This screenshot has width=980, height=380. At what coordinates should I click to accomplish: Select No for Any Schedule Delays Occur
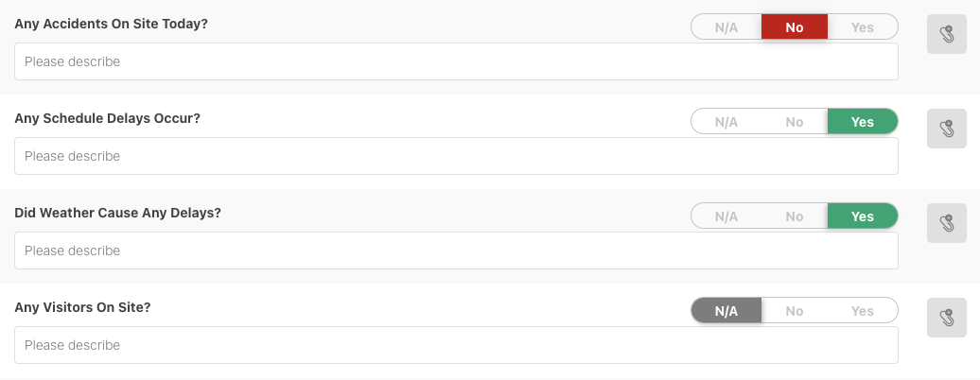[x=795, y=122]
